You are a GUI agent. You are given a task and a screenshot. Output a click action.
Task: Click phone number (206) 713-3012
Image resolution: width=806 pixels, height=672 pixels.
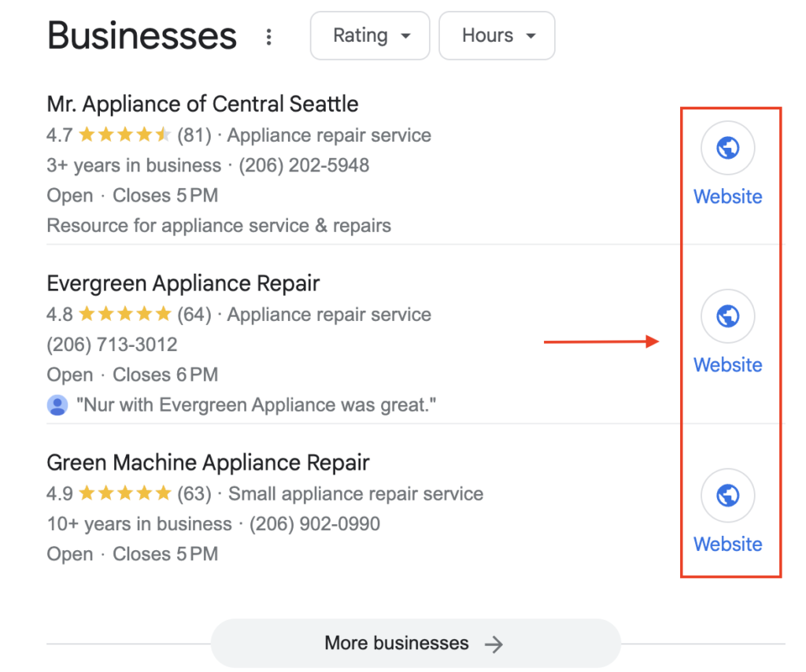coord(112,344)
